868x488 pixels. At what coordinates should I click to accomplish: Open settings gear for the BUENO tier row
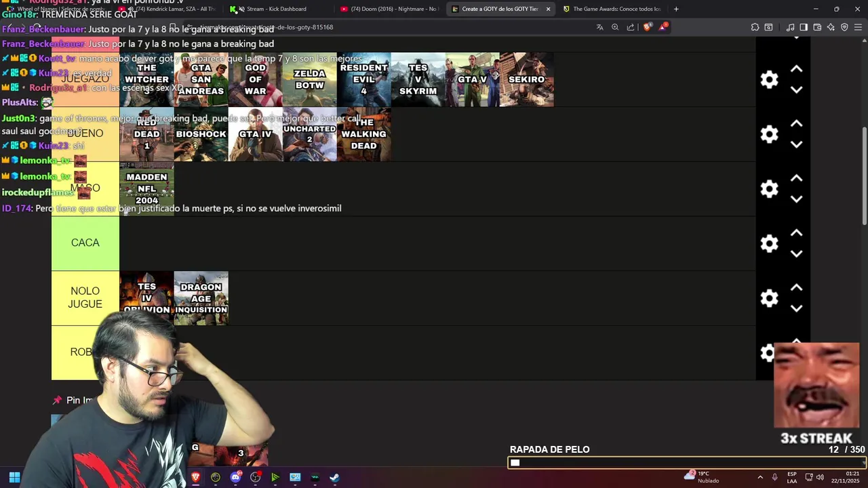pyautogui.click(x=769, y=134)
